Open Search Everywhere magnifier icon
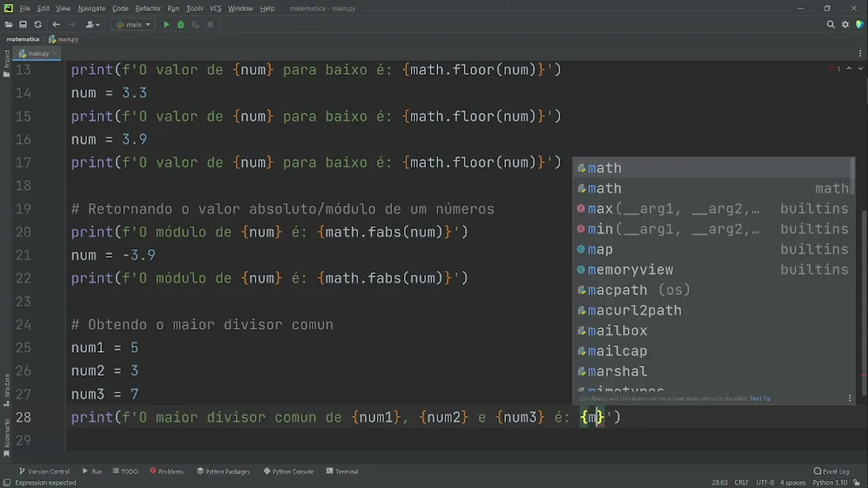The width and height of the screenshot is (868, 488). pos(831,24)
